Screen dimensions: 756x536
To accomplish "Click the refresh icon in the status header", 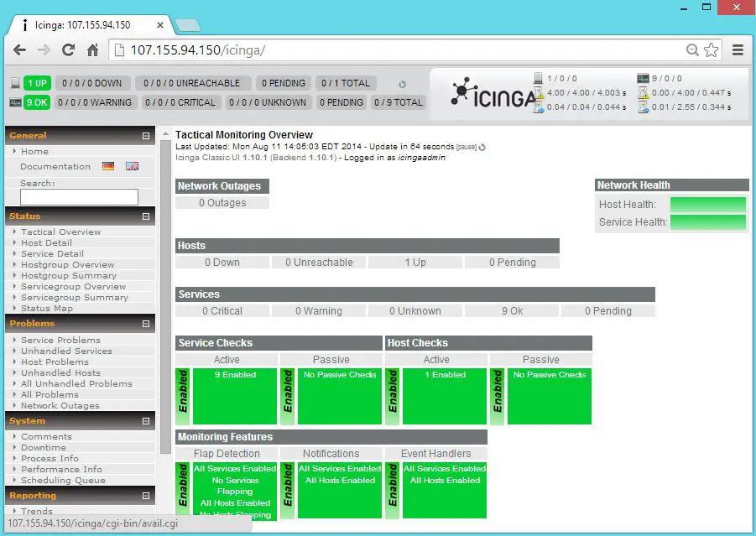I will (402, 85).
